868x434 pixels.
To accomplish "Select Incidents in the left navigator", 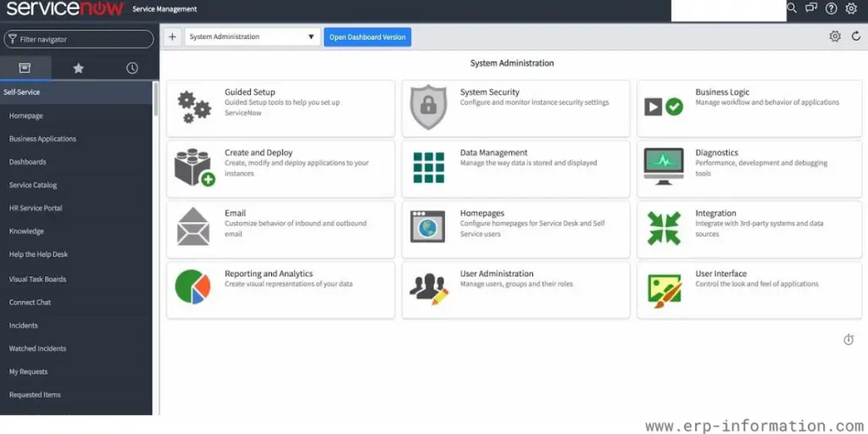I will coord(24,325).
